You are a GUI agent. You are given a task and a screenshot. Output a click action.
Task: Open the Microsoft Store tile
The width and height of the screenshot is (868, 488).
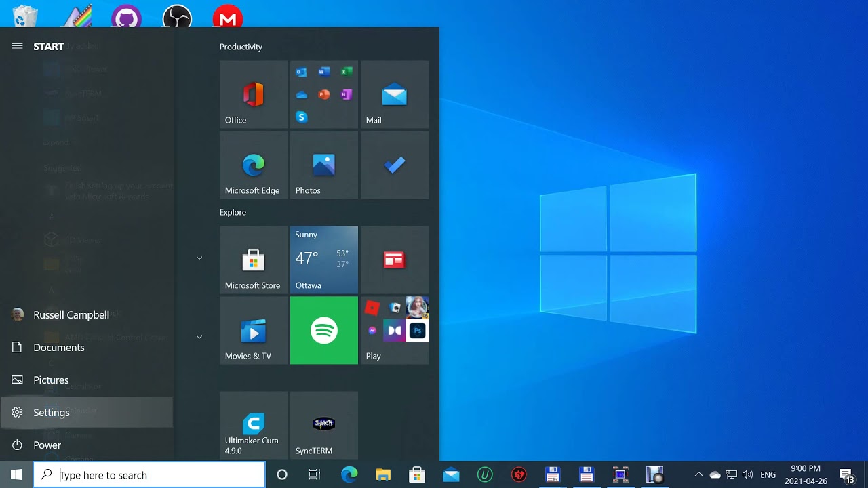click(254, 260)
